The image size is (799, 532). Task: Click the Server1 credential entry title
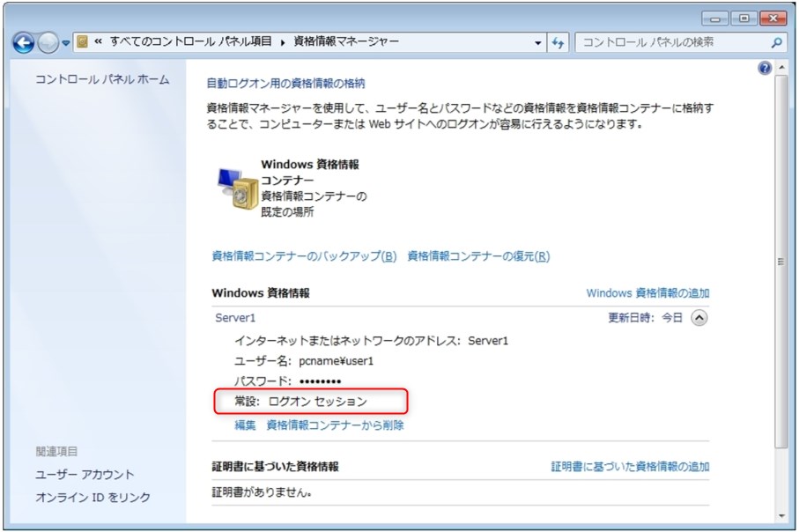click(x=235, y=318)
